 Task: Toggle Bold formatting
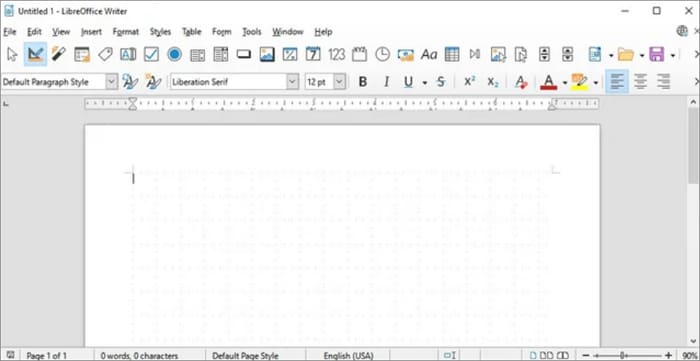click(x=363, y=82)
